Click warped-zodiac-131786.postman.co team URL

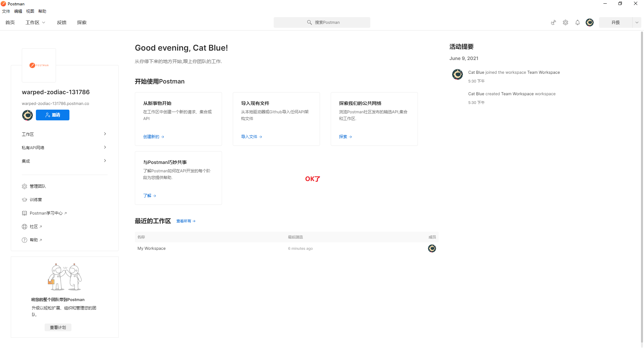tap(55, 104)
